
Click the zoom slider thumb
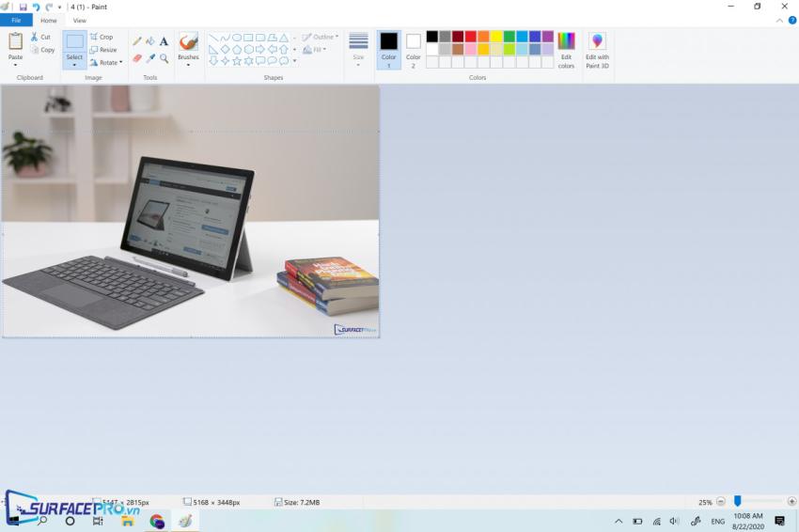click(737, 501)
